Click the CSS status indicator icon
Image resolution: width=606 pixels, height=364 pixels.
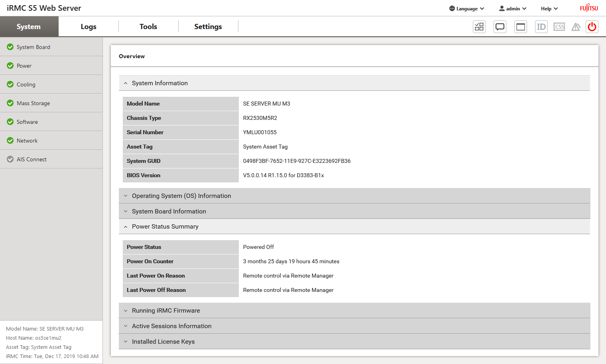click(559, 27)
